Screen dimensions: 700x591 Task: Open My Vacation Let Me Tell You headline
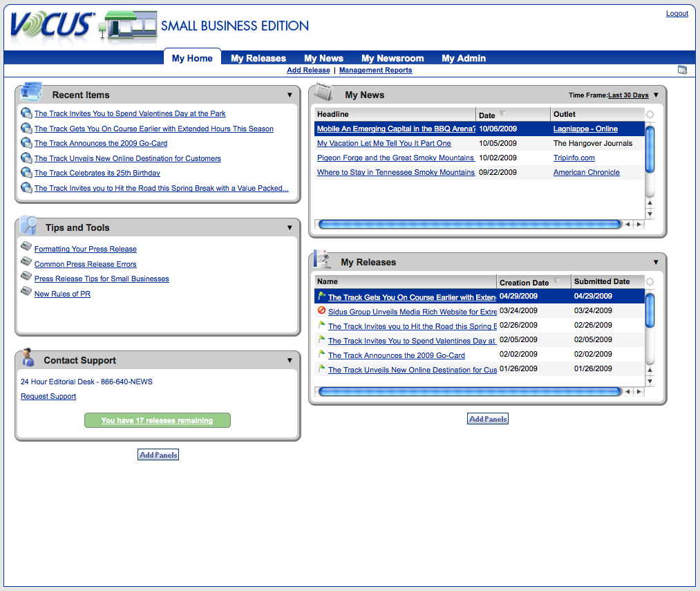click(384, 143)
